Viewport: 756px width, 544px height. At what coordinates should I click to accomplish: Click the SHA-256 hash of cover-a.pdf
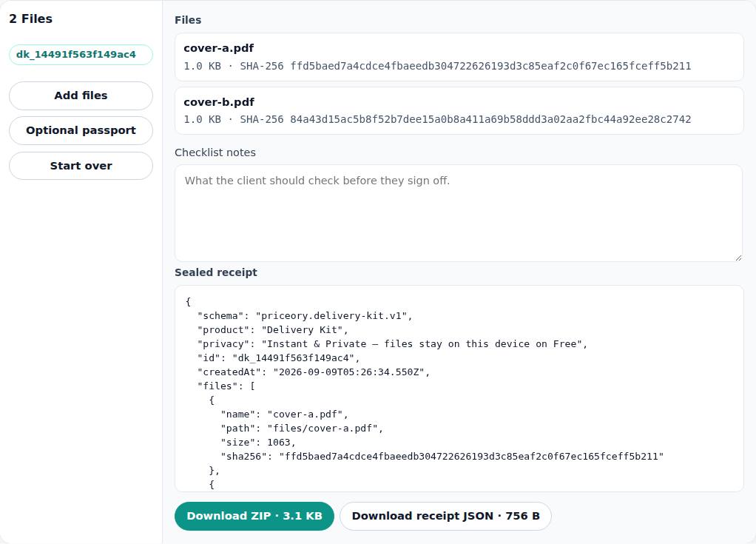click(x=490, y=66)
